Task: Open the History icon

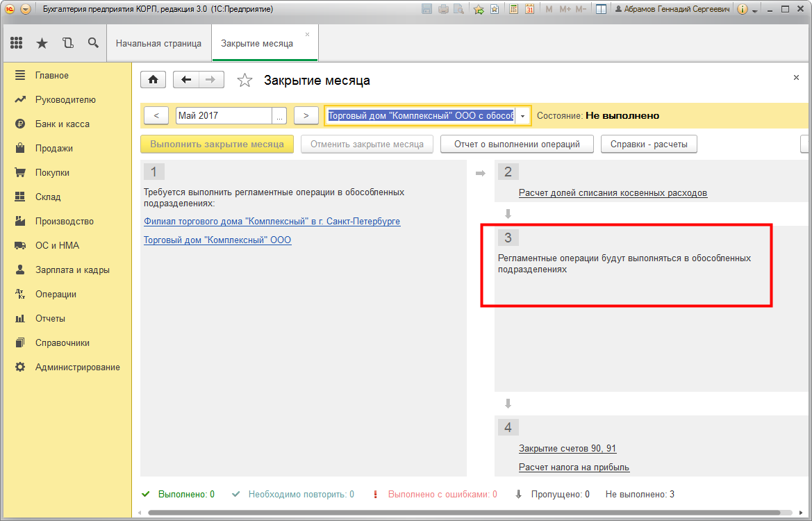Action: pos(68,43)
